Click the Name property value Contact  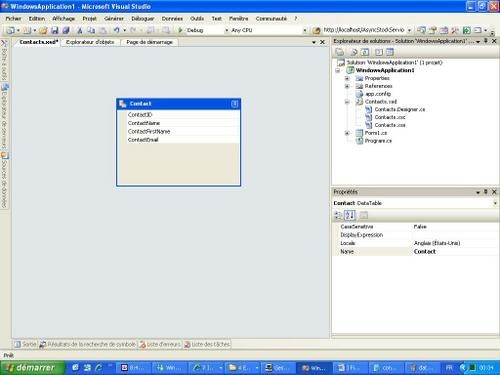coord(455,252)
